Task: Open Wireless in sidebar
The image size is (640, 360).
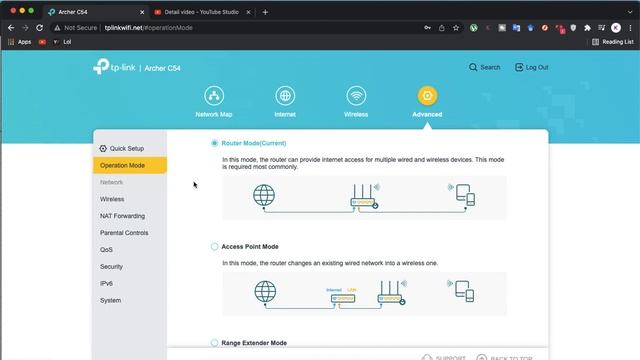Action: pyautogui.click(x=112, y=199)
